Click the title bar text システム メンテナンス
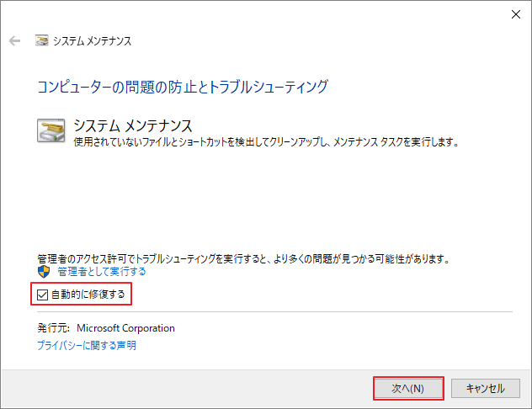532x409 pixels. click(92, 41)
